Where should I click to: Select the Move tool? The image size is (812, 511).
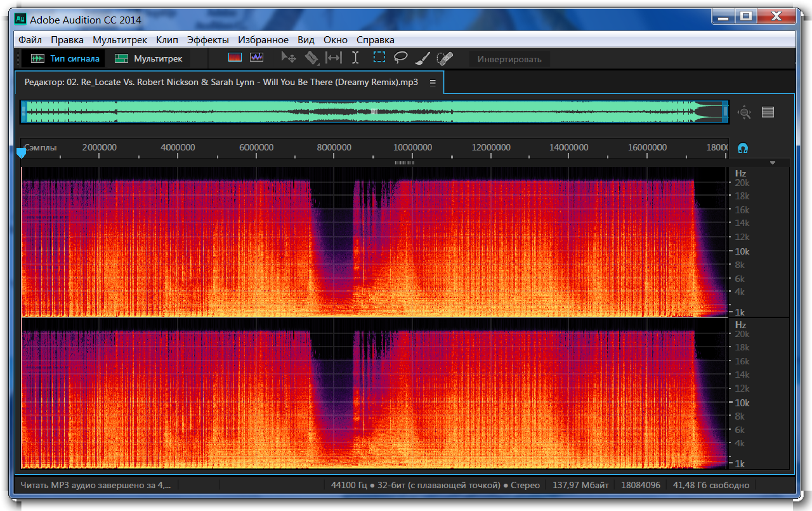[289, 58]
